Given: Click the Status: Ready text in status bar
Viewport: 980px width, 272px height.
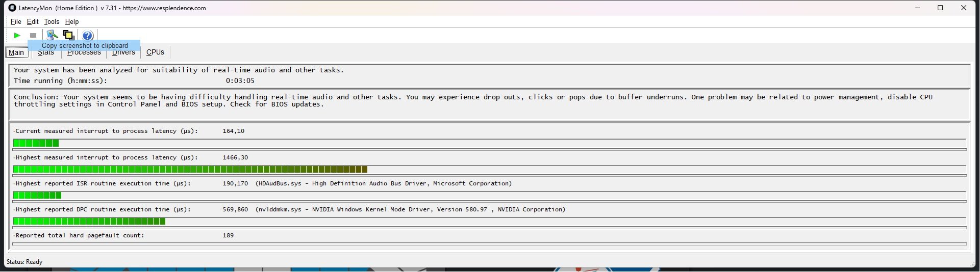Looking at the screenshot, I should coord(24,262).
